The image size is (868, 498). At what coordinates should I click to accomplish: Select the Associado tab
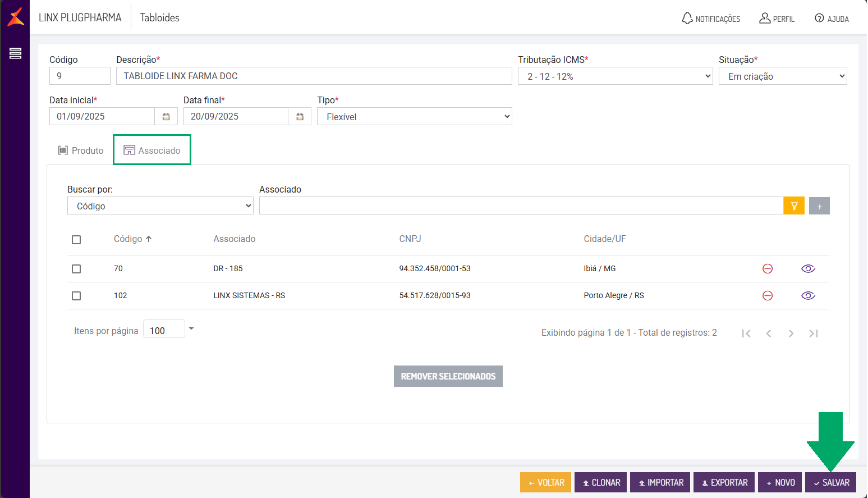(x=152, y=150)
